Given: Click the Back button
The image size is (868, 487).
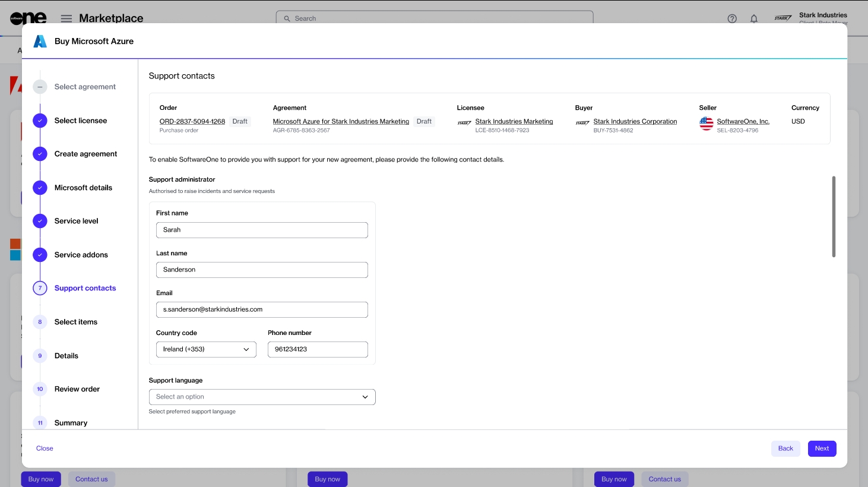Looking at the screenshot, I should [785, 448].
